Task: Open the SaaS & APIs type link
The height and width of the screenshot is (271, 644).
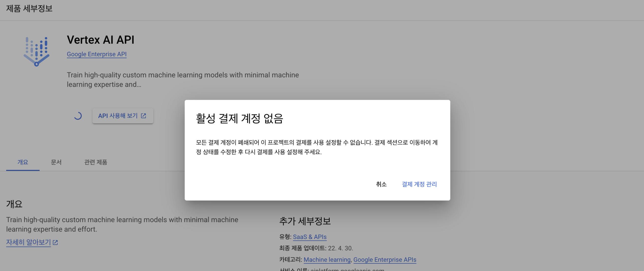Action: tap(310, 237)
